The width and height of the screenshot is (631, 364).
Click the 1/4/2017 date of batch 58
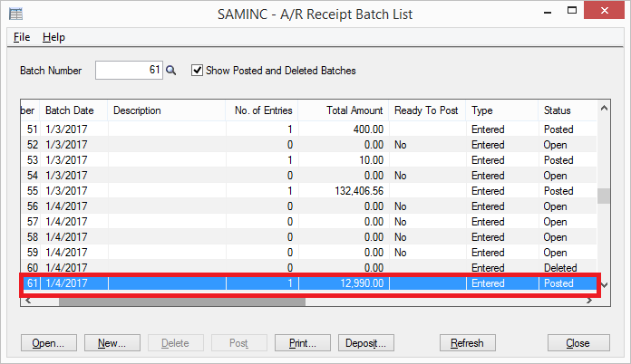tap(66, 237)
